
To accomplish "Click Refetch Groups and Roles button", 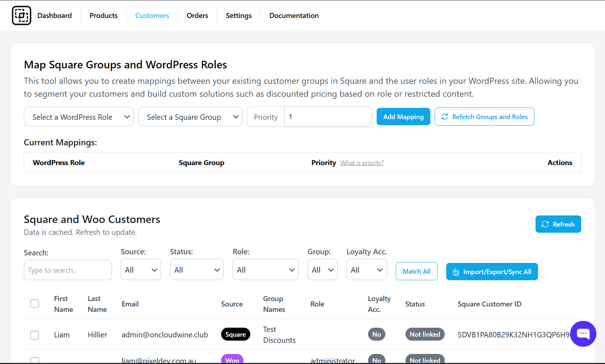I will pos(484,117).
